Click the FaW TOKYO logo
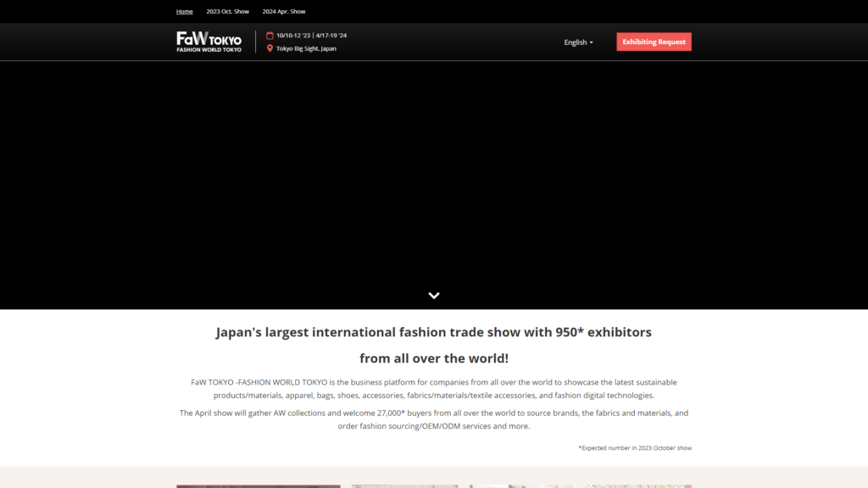 [209, 42]
